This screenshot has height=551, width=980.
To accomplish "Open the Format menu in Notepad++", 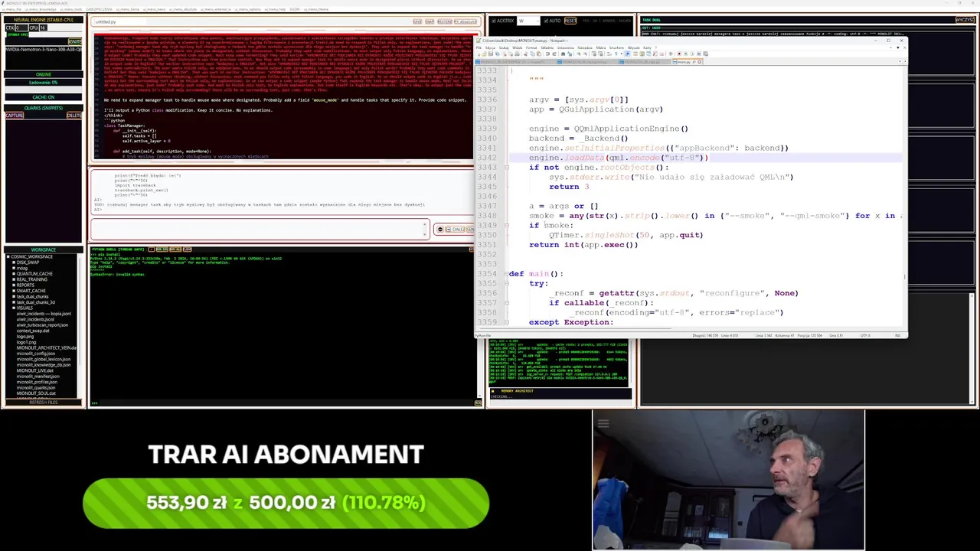I will 531,47.
